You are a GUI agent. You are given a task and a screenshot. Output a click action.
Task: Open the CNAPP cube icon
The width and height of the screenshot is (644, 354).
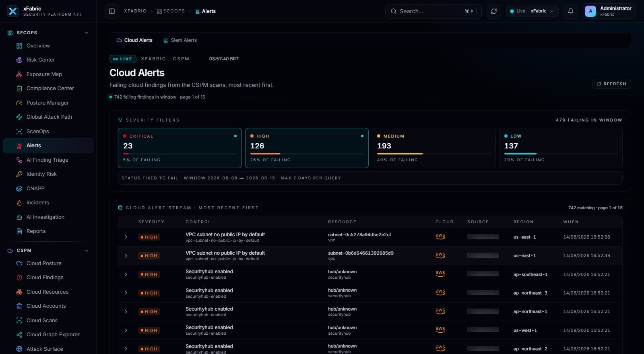tap(19, 189)
